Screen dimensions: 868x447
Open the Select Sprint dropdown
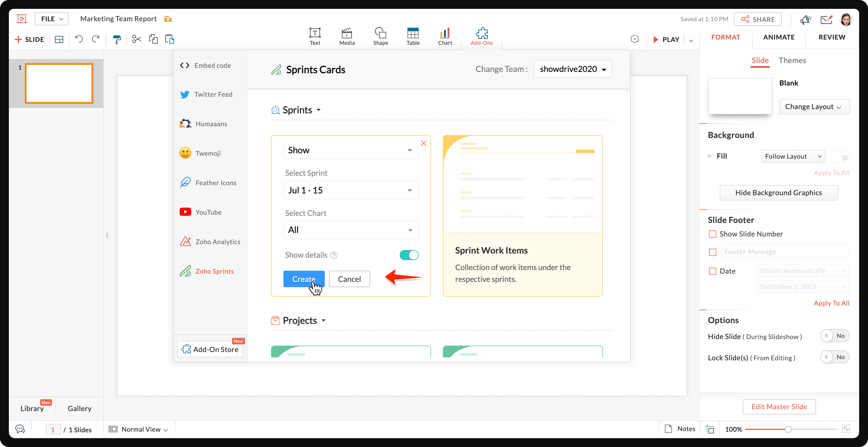click(350, 190)
